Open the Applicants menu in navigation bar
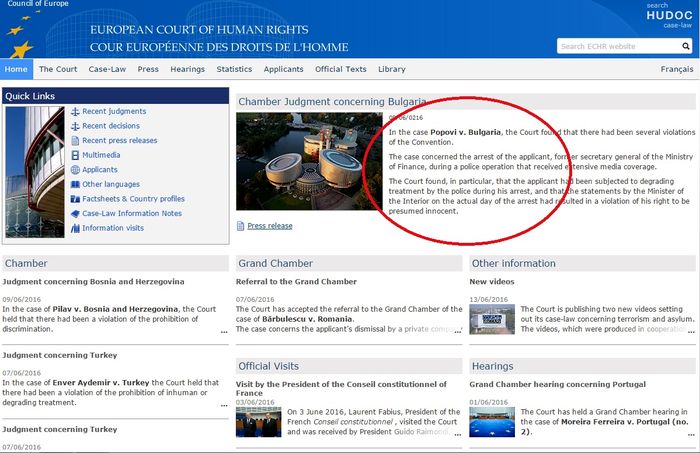700x453 pixels. click(x=283, y=69)
